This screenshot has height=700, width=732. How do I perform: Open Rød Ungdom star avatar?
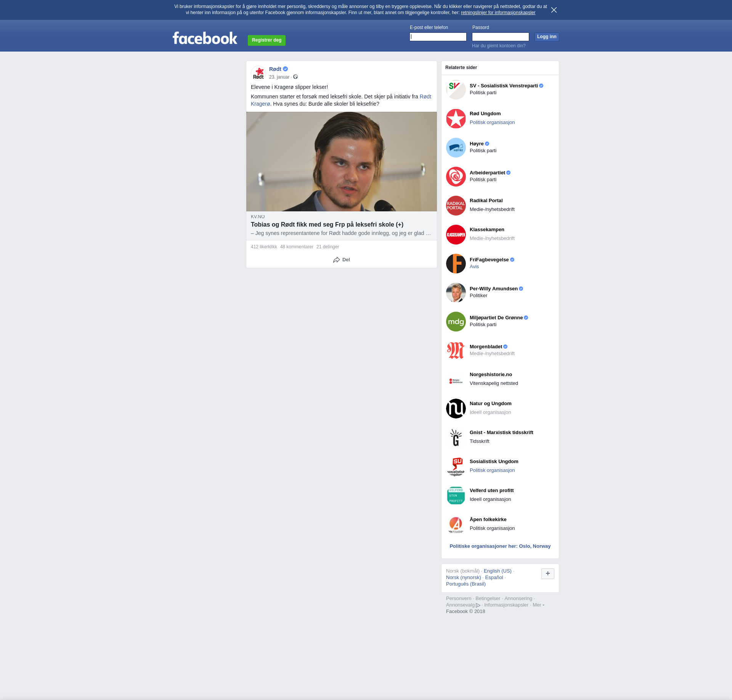point(456,119)
